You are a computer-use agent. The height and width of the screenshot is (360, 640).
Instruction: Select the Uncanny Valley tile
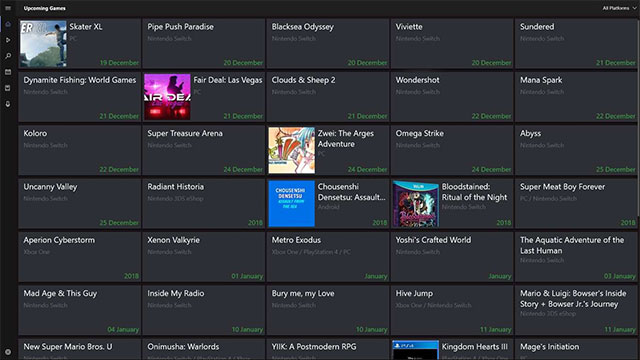80,204
